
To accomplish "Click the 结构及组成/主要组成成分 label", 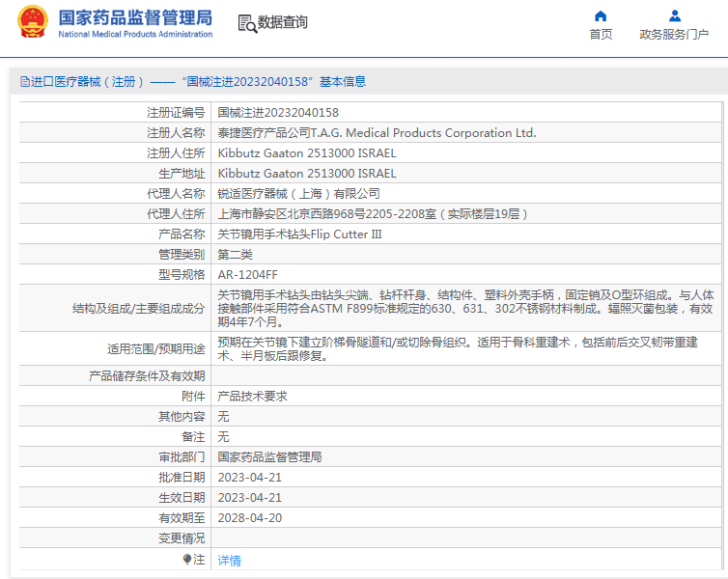I will 138,309.
